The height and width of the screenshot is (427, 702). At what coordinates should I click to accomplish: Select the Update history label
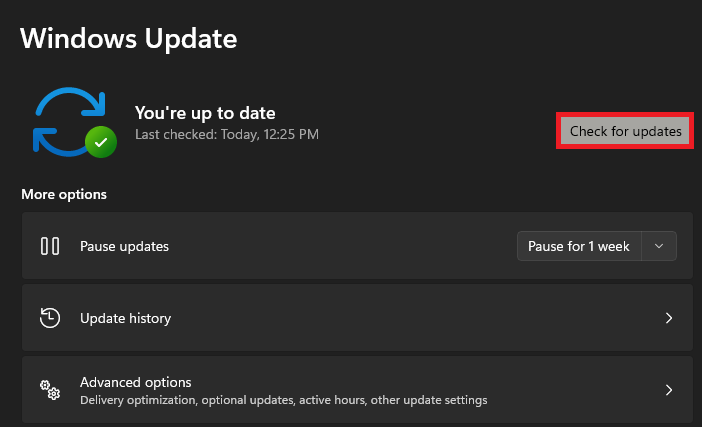tap(125, 318)
